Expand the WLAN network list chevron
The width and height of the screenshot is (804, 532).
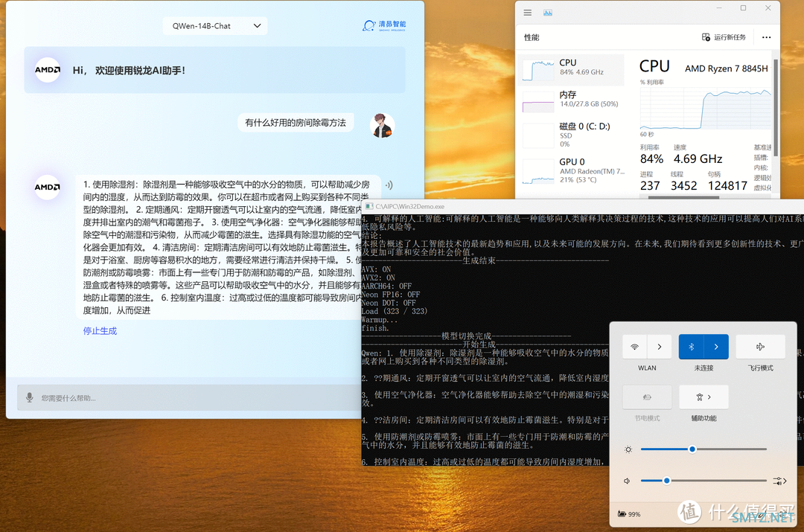tap(660, 347)
